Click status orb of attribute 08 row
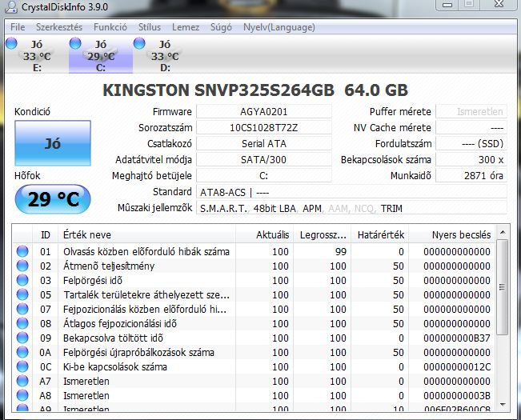 pos(22,323)
